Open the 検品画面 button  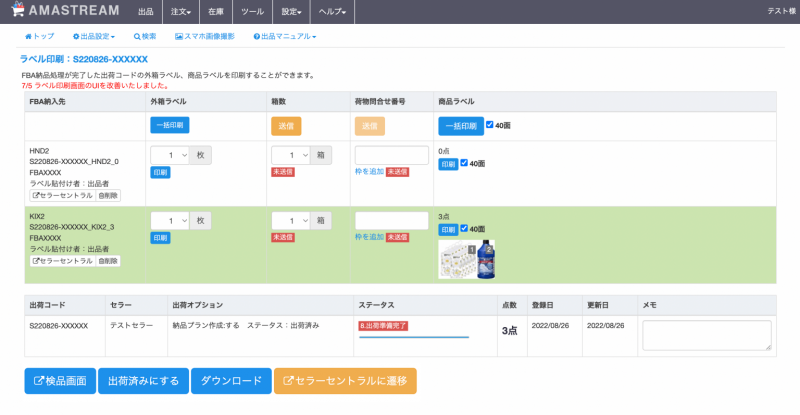pos(60,381)
